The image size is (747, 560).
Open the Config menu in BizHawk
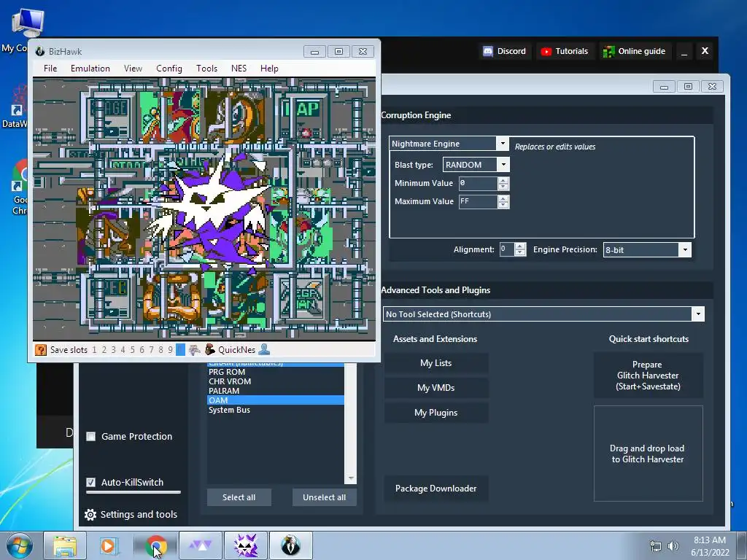coord(169,69)
